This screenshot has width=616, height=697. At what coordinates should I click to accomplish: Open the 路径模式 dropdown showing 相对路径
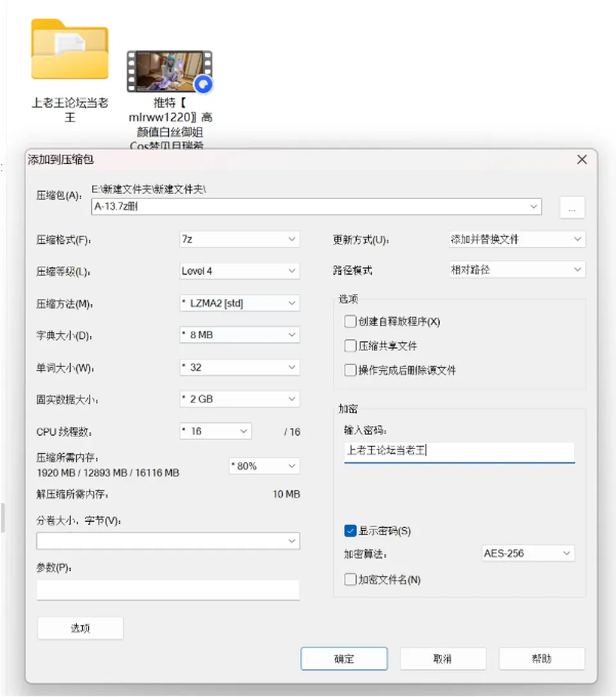click(x=517, y=270)
